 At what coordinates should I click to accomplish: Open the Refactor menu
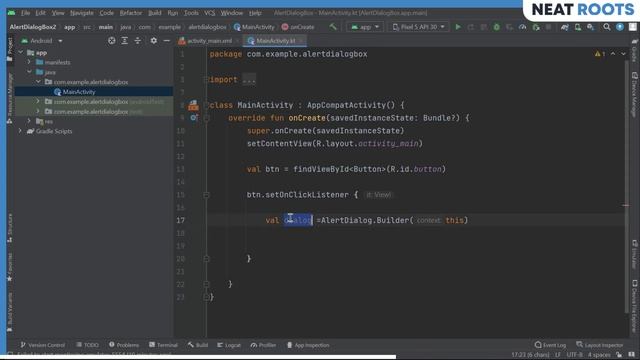coord(131,13)
